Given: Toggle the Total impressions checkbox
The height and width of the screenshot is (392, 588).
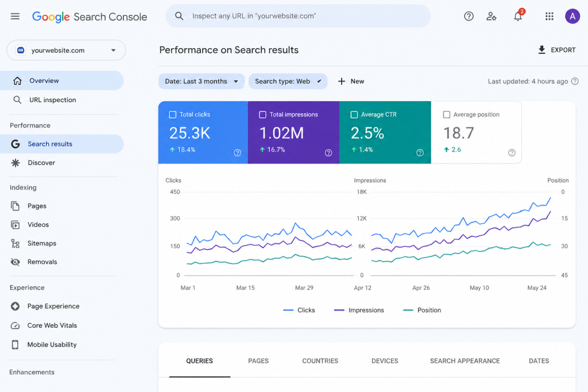Looking at the screenshot, I should (262, 115).
